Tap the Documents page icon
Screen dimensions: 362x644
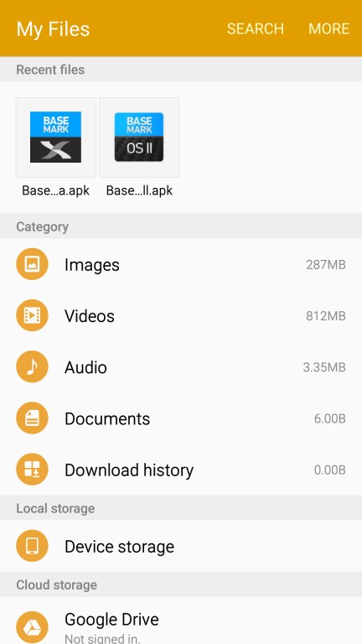32,418
